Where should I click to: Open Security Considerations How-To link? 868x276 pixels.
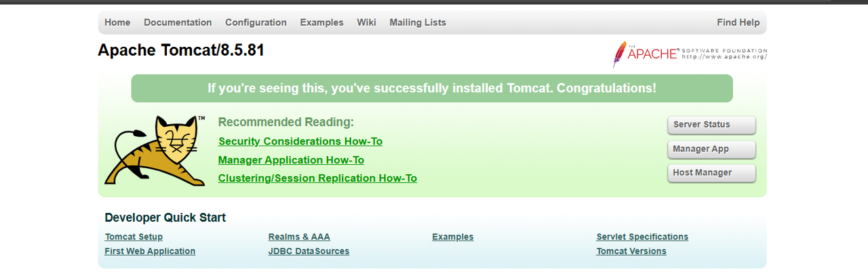pyautogui.click(x=300, y=142)
